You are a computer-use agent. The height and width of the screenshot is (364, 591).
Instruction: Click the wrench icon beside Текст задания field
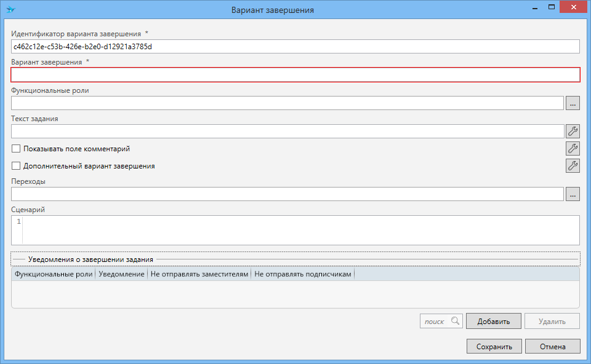point(573,131)
